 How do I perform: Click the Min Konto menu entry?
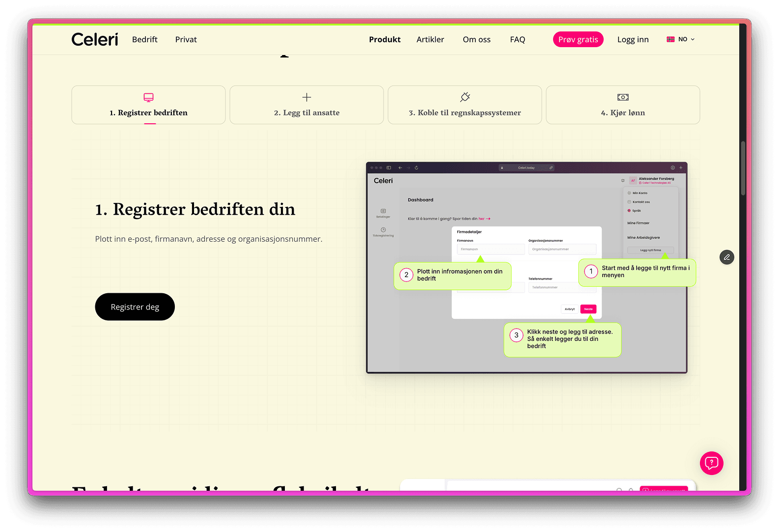click(637, 193)
